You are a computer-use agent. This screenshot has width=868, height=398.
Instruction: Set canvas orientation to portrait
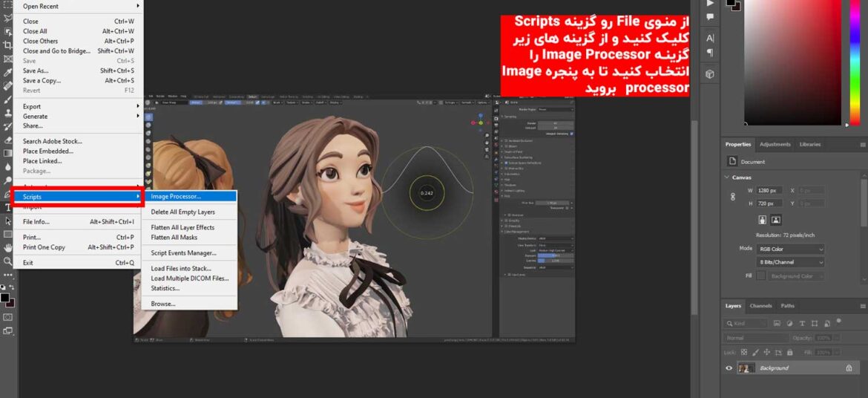coord(763,220)
